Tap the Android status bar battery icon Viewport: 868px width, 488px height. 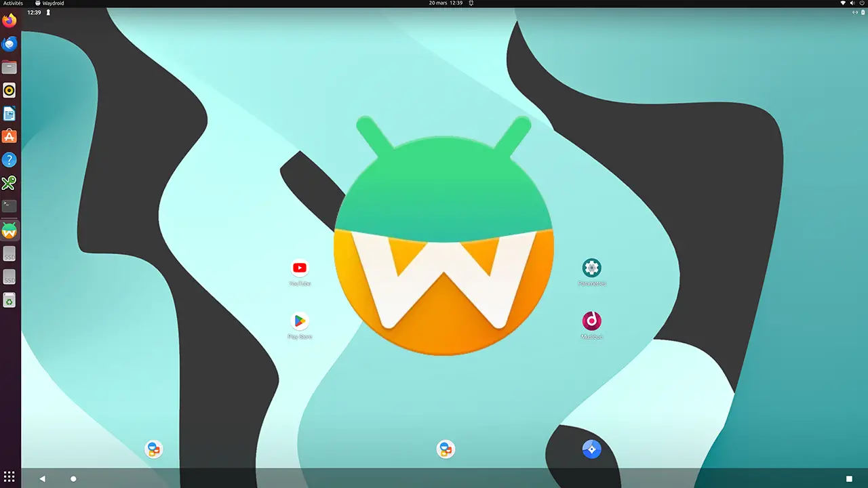click(863, 12)
